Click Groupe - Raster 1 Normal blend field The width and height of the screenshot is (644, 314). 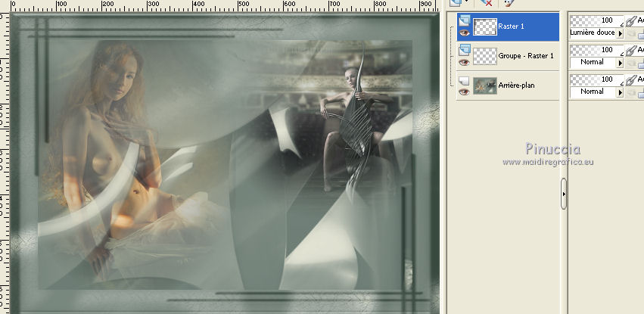point(593,63)
